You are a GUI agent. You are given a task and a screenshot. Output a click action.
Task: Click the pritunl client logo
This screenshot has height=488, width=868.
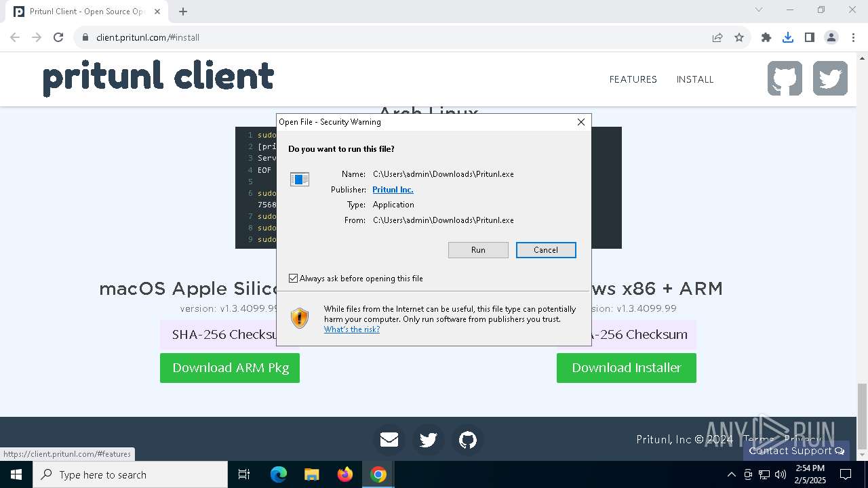pyautogui.click(x=159, y=77)
